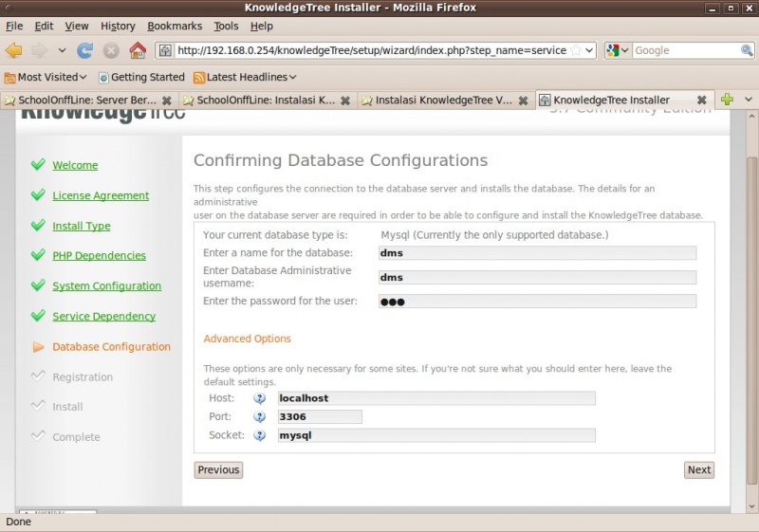759x532 pixels.
Task: Expand the Most Visited bookmarks dropdown
Action: 46,77
